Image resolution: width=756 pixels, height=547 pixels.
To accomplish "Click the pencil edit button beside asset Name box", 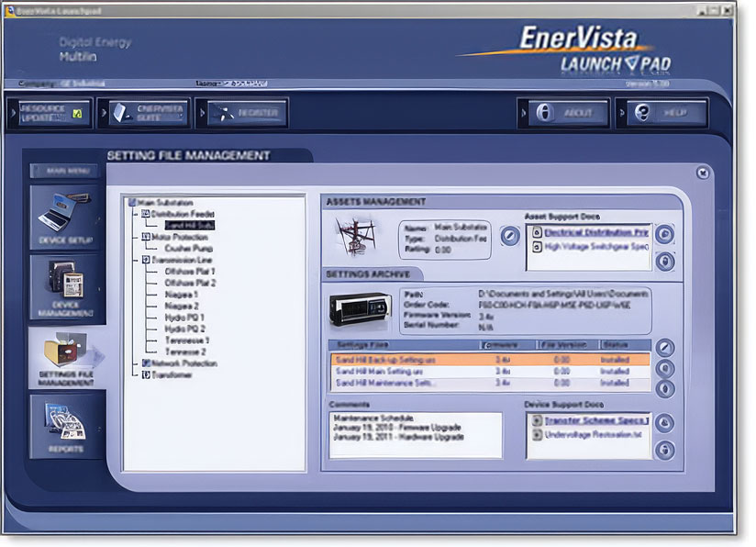I will click(x=509, y=235).
